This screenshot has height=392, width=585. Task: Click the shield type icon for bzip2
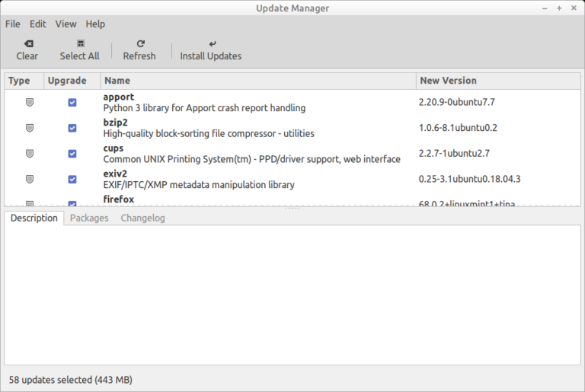(30, 128)
